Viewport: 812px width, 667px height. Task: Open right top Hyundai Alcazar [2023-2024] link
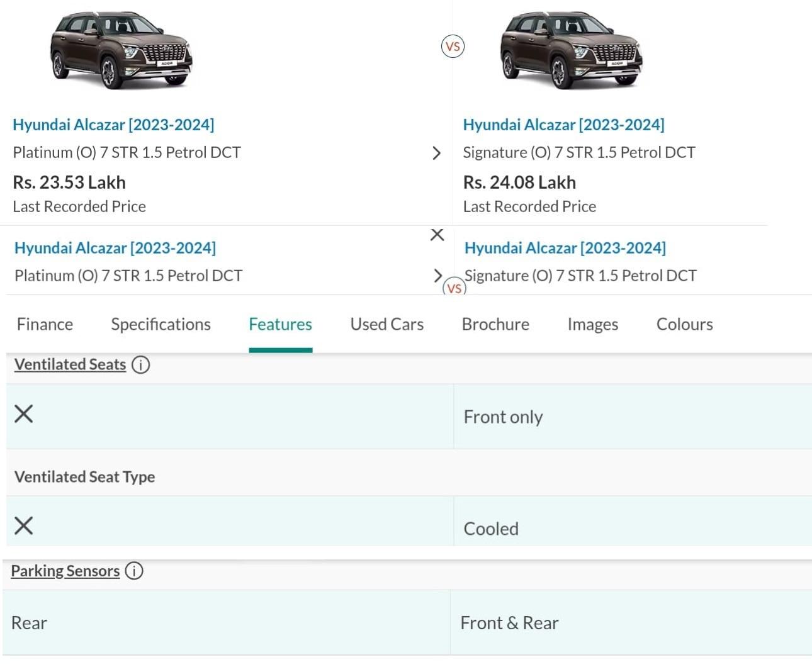564,125
